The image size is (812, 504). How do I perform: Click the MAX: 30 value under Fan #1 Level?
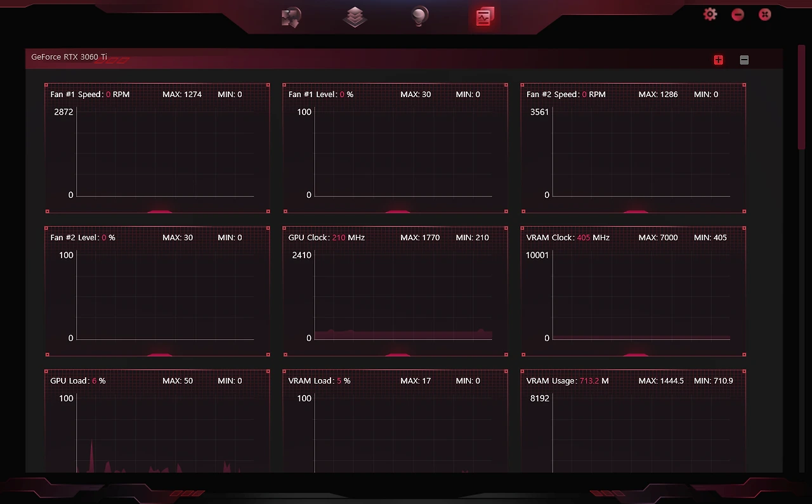pyautogui.click(x=416, y=94)
